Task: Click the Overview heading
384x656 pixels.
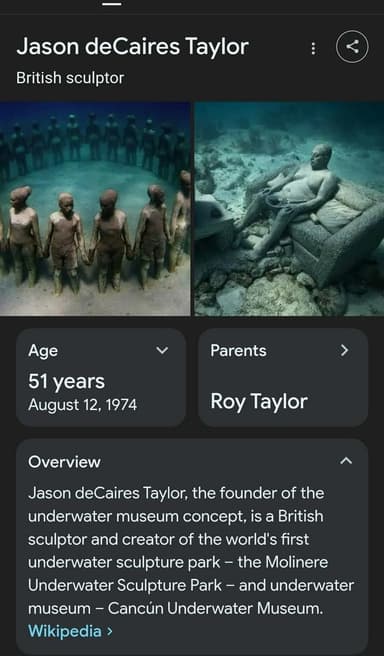Action: (64, 462)
